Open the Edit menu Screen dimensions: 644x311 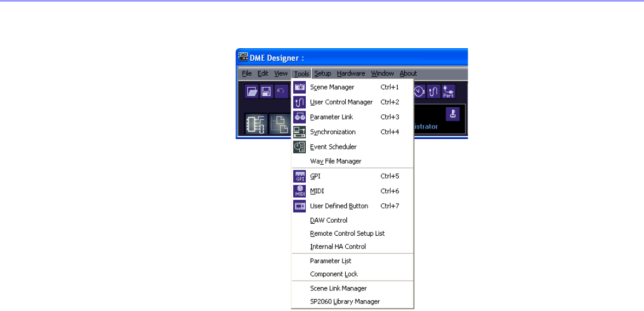(263, 74)
